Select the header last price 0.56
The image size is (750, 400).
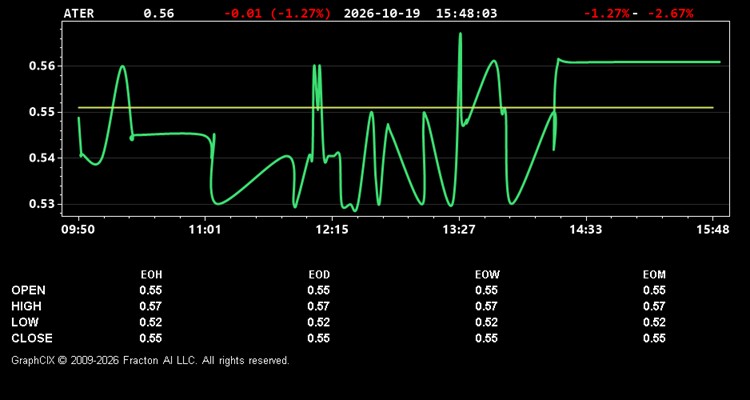click(159, 13)
